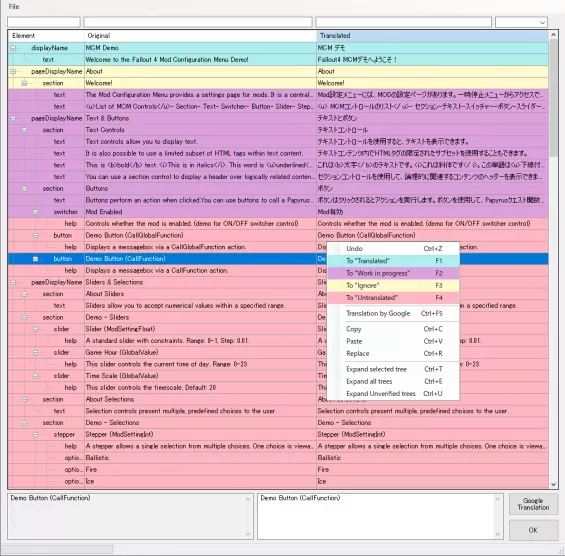Select the "Ice" option row
This screenshot has width=565, height=556.
tap(278, 481)
